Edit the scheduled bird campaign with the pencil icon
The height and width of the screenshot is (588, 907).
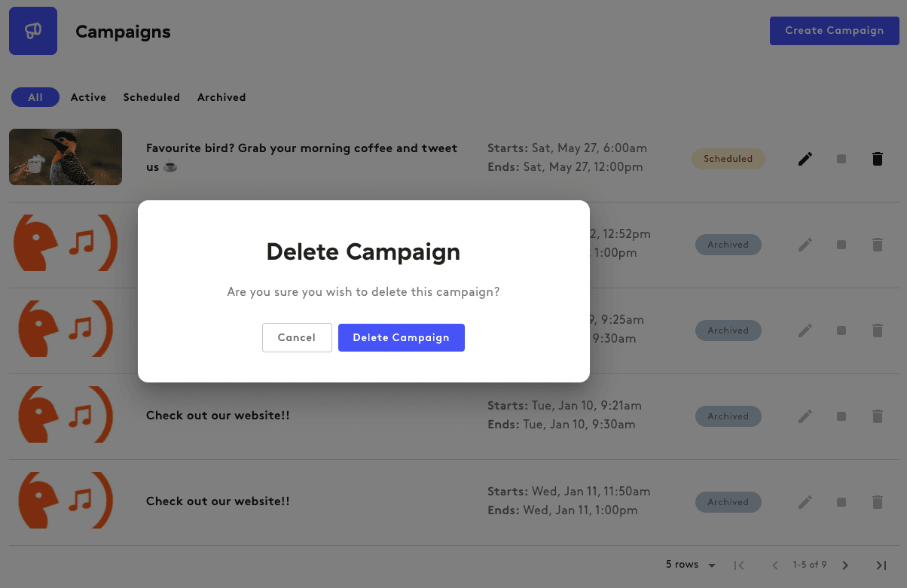[805, 158]
